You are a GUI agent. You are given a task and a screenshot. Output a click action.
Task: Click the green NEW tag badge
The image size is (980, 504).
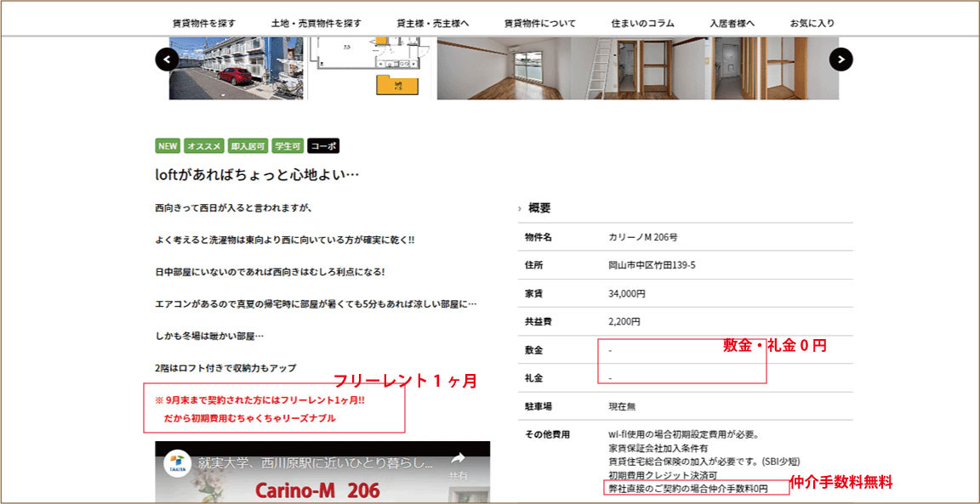tap(168, 146)
